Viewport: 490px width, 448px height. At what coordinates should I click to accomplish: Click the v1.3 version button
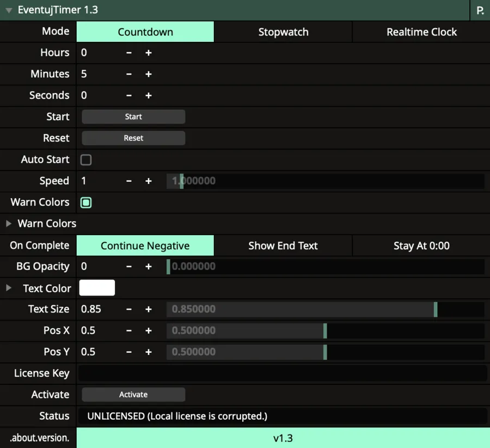pyautogui.click(x=283, y=438)
